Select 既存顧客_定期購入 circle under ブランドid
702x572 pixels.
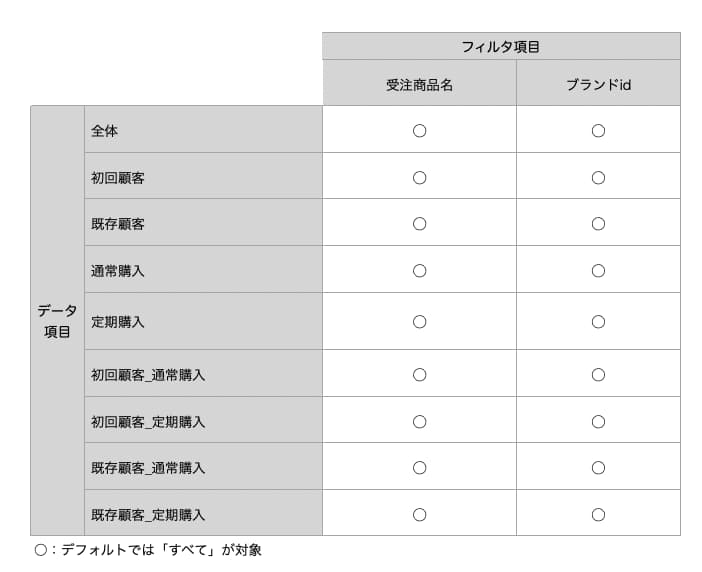[x=598, y=515]
